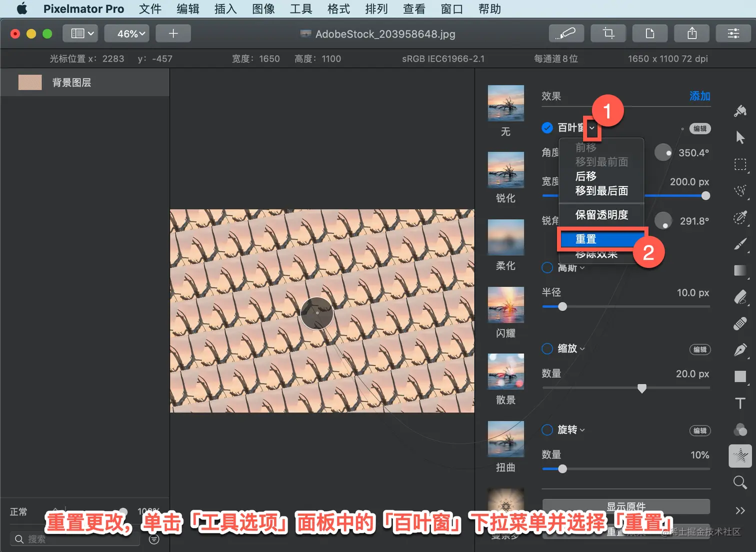Open the 46% zoom level dropdown

tap(126, 34)
